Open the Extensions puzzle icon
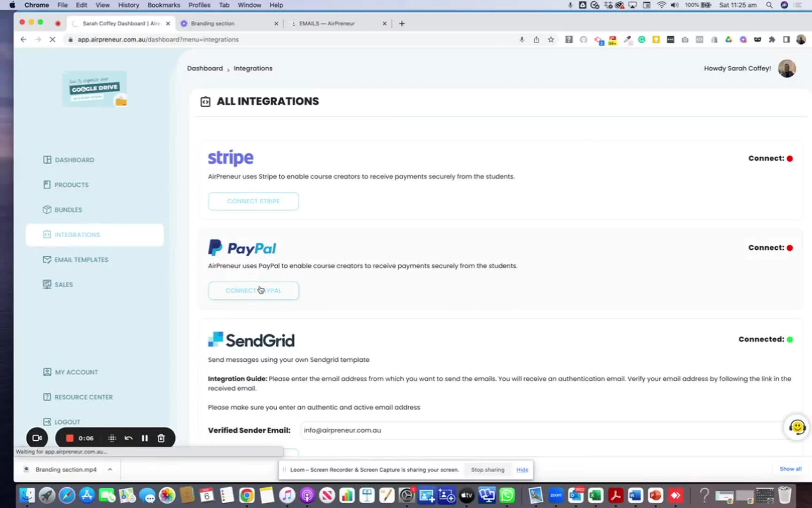The image size is (812, 508). click(x=772, y=40)
